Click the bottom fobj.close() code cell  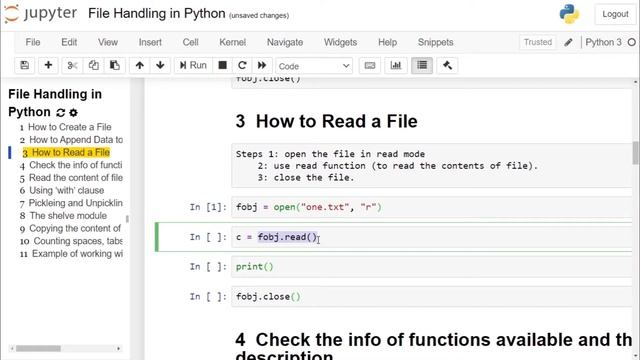(x=432, y=297)
